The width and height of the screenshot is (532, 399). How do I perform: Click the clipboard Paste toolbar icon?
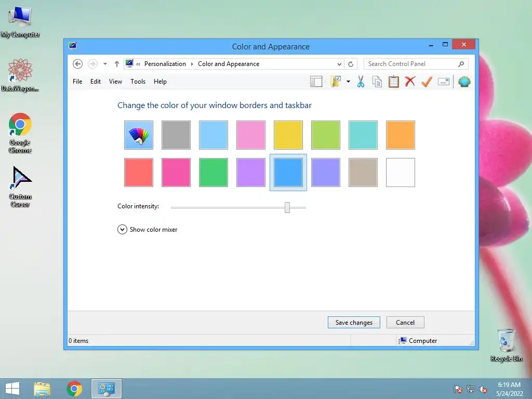[x=394, y=82]
